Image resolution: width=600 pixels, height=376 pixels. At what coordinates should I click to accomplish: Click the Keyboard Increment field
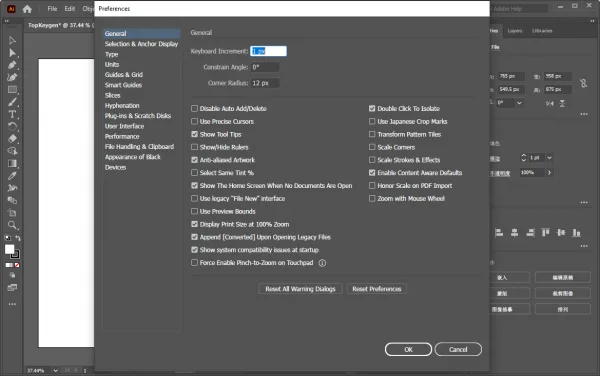268,51
